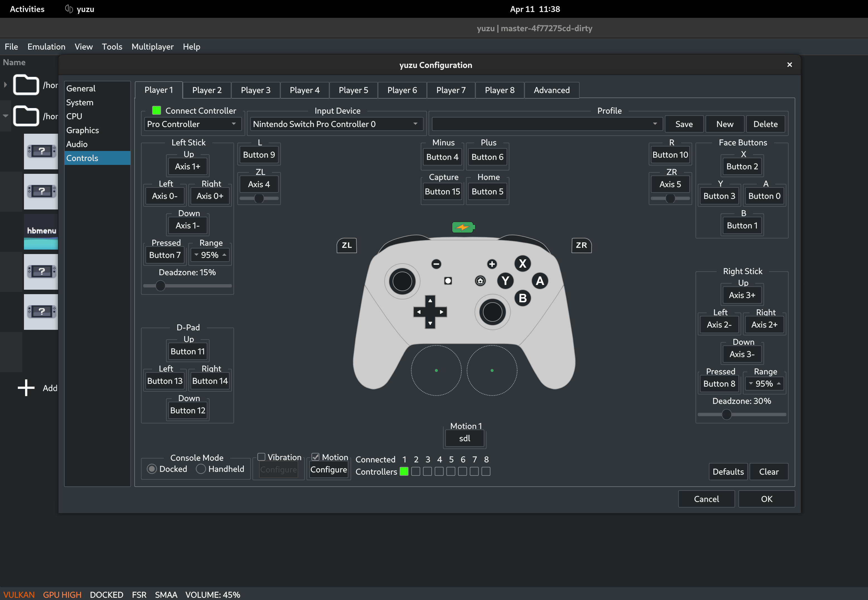Click the clock Apr 11 11:38
This screenshot has height=600, width=868.
point(535,9)
